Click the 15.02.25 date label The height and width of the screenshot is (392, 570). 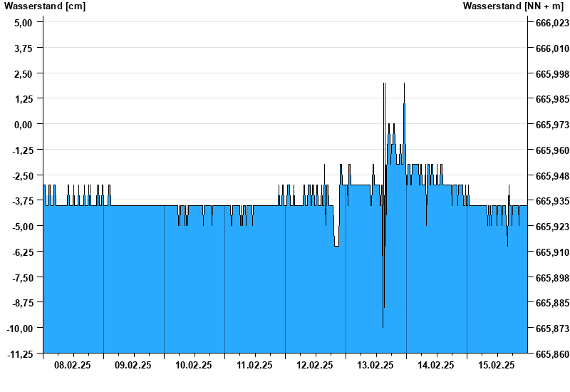pos(497,365)
